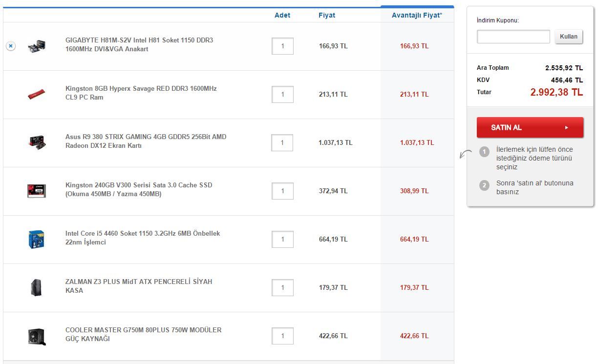Edit quantity for the Cooler Master PSU

[282, 336]
